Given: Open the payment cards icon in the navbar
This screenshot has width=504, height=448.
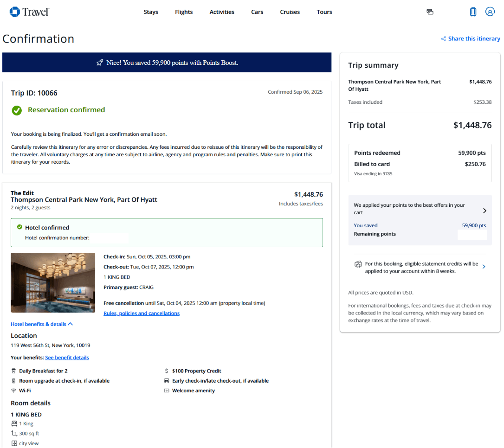Looking at the screenshot, I should (x=430, y=12).
